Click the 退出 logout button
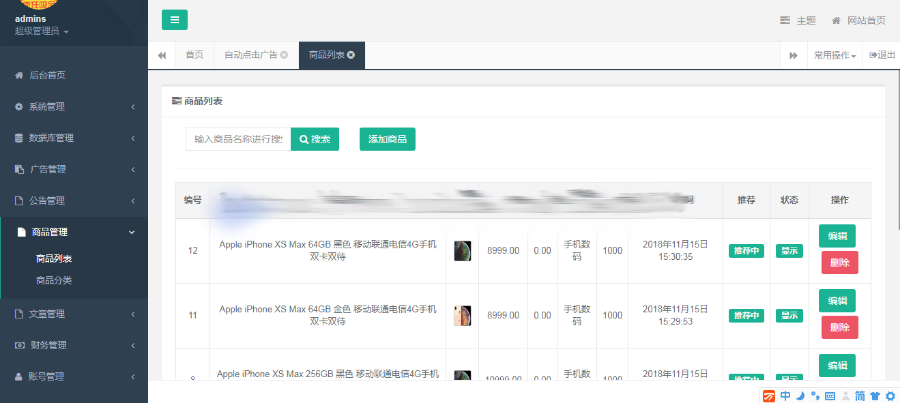The image size is (900, 403). (882, 55)
